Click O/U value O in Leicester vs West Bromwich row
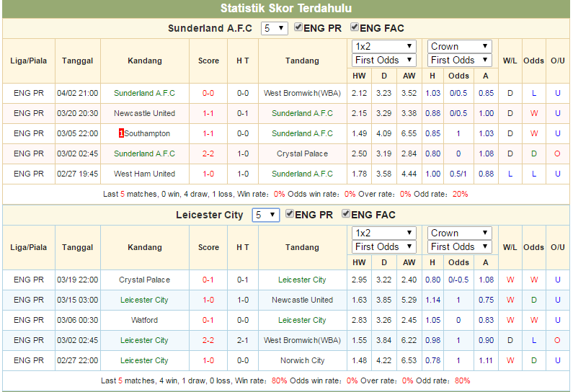This screenshot has height=392, width=573. point(557,340)
